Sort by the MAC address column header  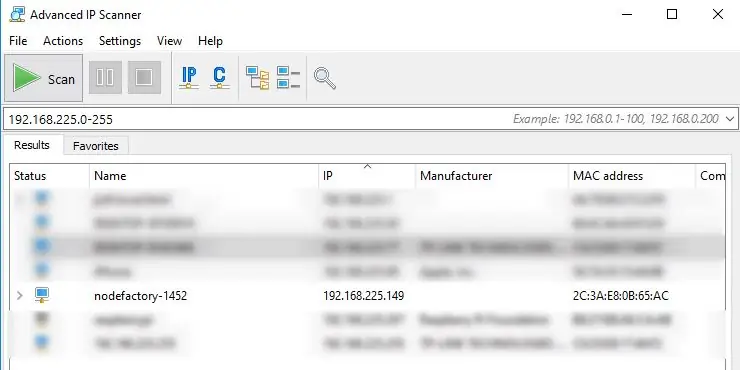pos(631,176)
